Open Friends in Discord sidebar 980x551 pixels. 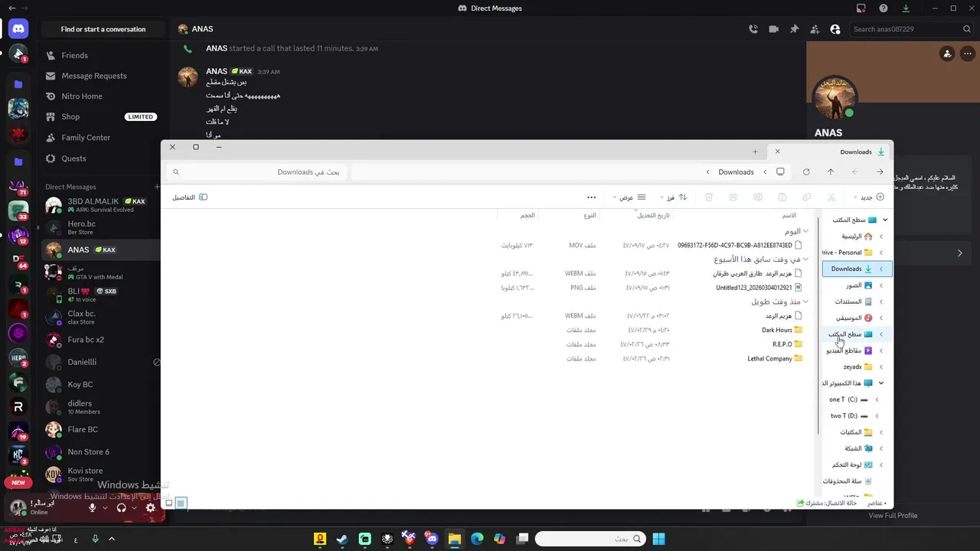(x=75, y=55)
